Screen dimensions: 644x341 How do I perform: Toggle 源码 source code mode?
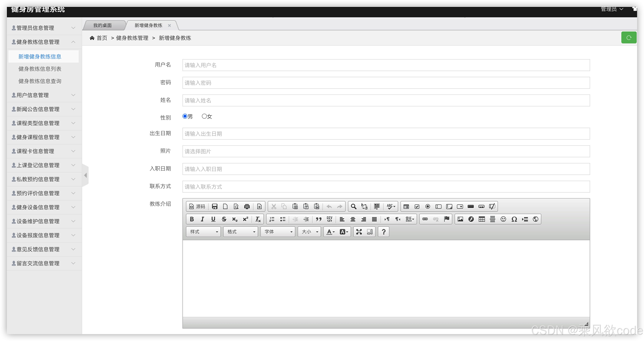(x=197, y=206)
